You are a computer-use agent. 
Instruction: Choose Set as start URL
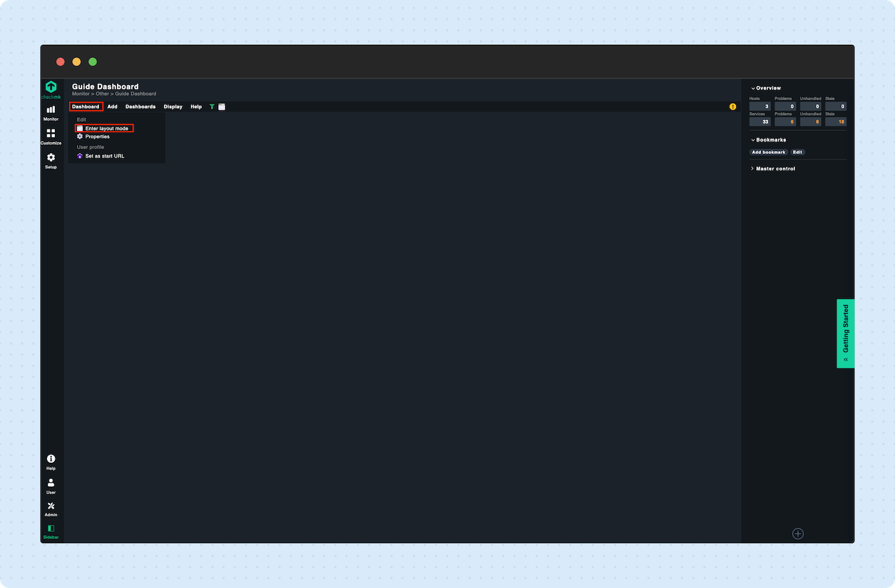[x=100, y=156]
